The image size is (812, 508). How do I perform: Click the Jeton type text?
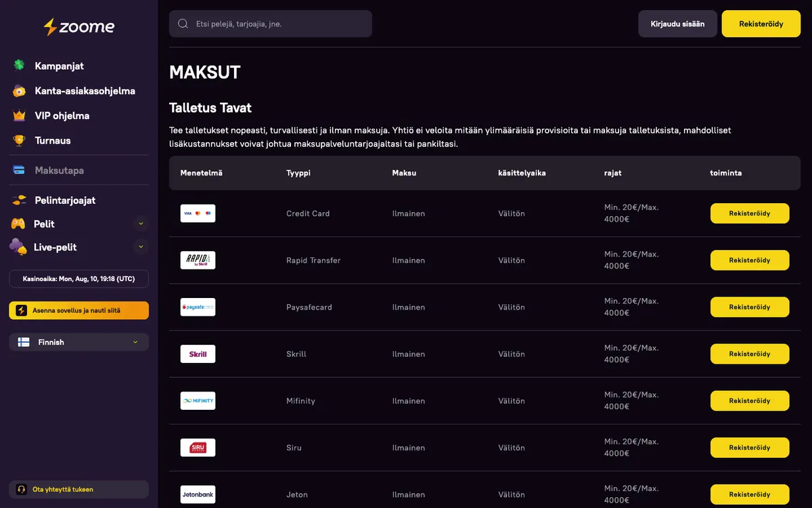click(297, 494)
